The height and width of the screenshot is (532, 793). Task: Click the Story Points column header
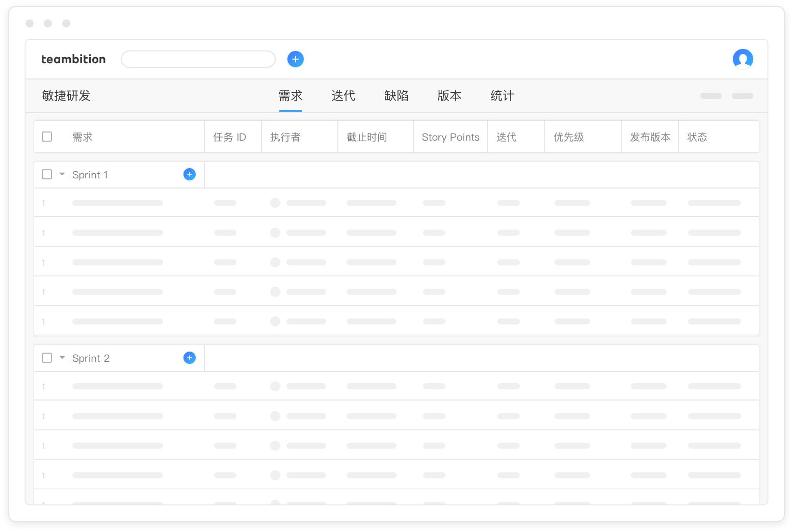[451, 137]
